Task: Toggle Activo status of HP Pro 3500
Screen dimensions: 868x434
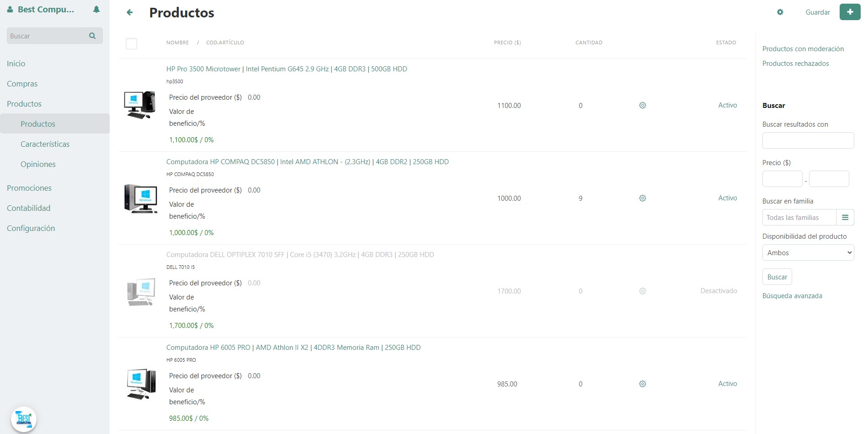Action: click(x=727, y=105)
